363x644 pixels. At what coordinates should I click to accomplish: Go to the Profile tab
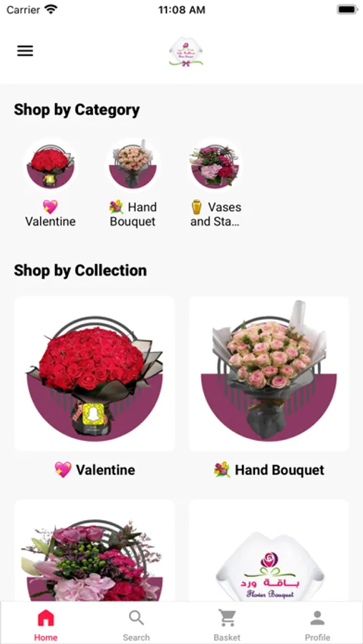(317, 625)
